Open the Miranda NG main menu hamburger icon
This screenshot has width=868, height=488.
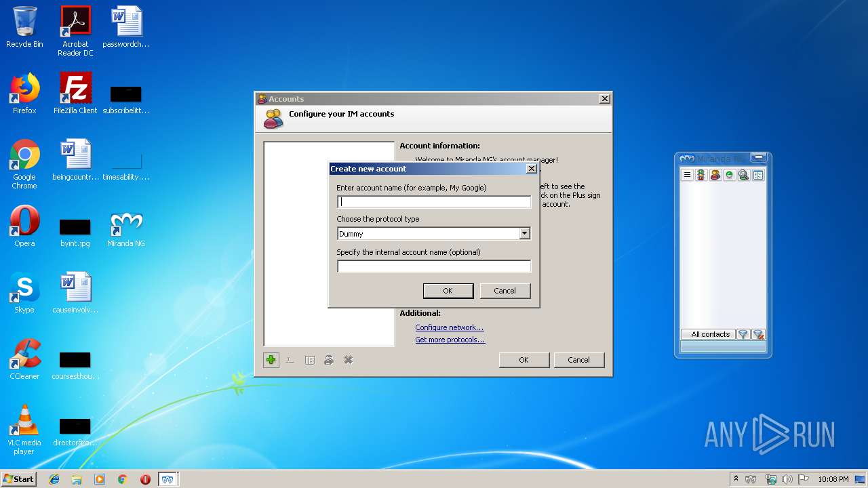pyautogui.click(x=687, y=175)
